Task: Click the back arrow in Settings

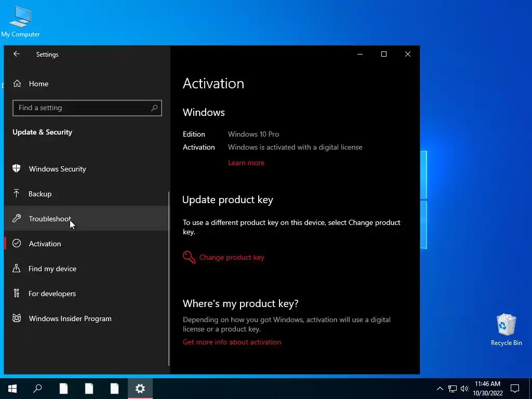Action: tap(16, 54)
